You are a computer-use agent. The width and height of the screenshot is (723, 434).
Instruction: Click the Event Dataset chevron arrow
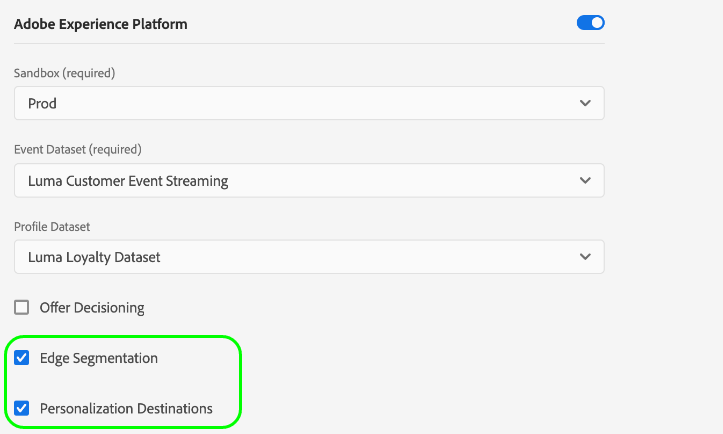pyautogui.click(x=585, y=181)
